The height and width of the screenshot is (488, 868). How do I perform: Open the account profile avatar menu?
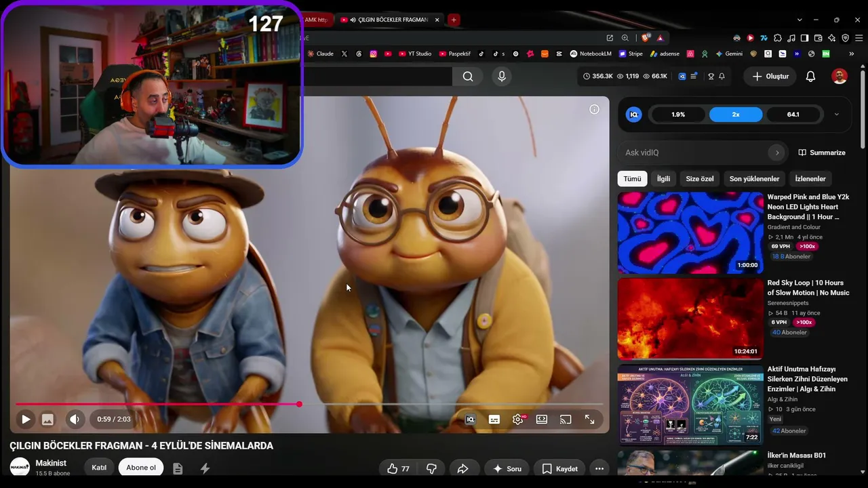coord(840,77)
